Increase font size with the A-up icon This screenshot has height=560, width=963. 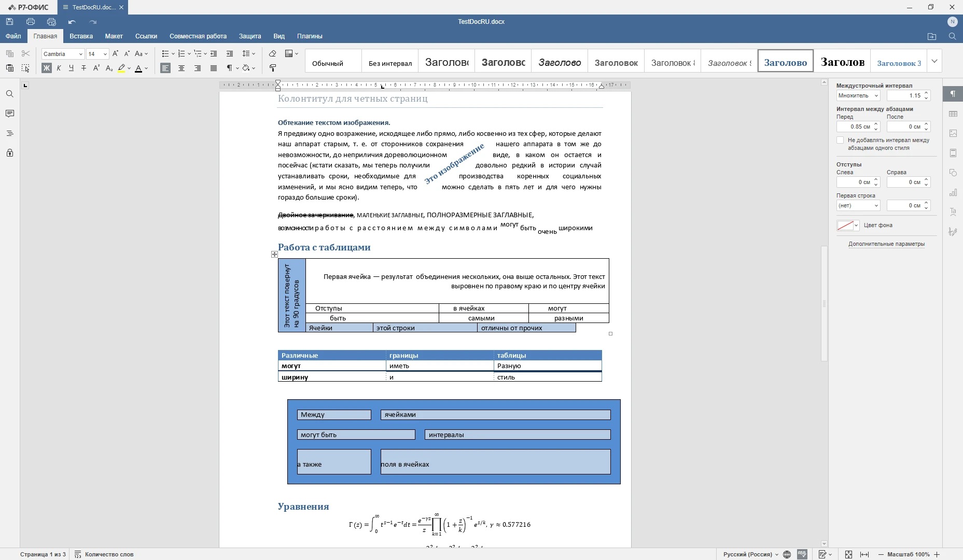[115, 53]
